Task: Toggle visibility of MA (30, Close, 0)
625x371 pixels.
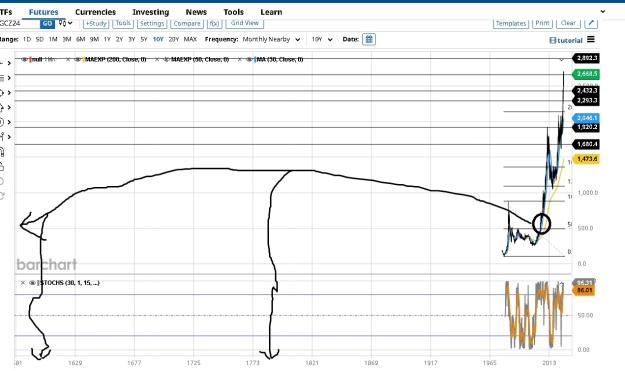Action: 249,59
